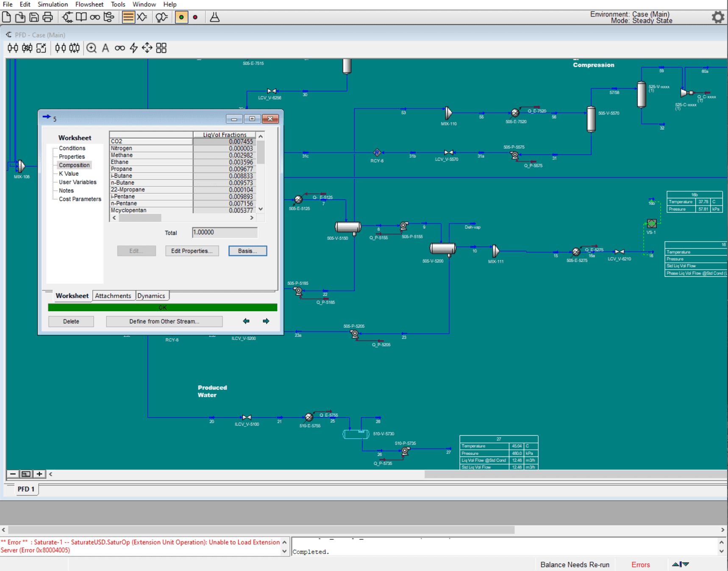The width and height of the screenshot is (728, 571).
Task: Select Steady State mode icon
Action: click(128, 17)
